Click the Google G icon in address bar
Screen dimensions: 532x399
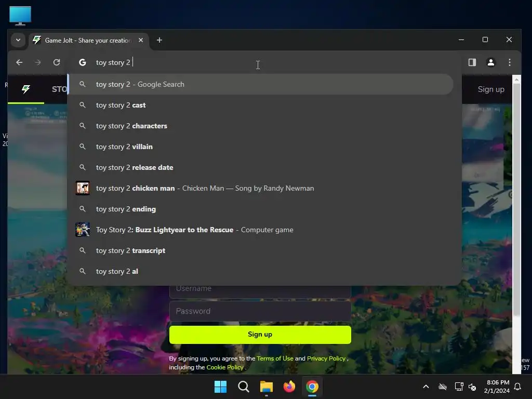[x=83, y=62]
